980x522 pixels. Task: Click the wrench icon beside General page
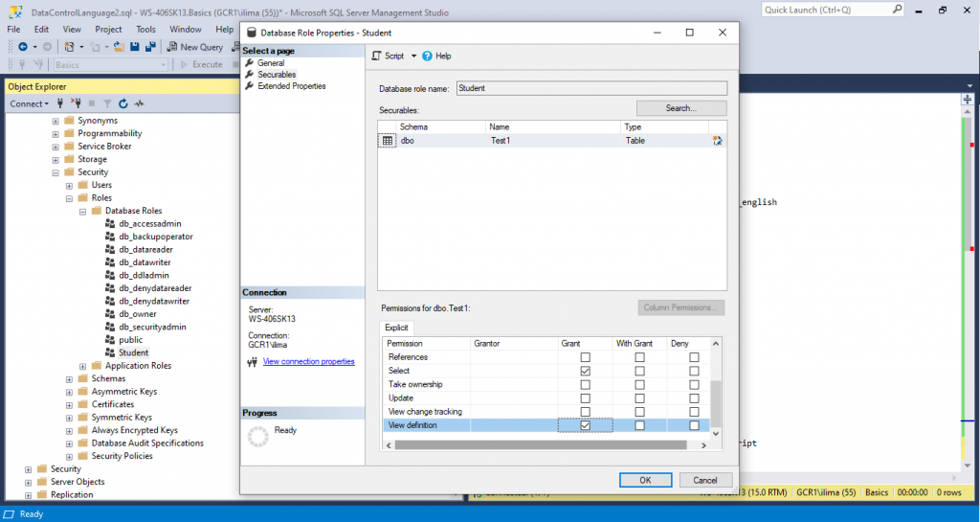coord(250,62)
